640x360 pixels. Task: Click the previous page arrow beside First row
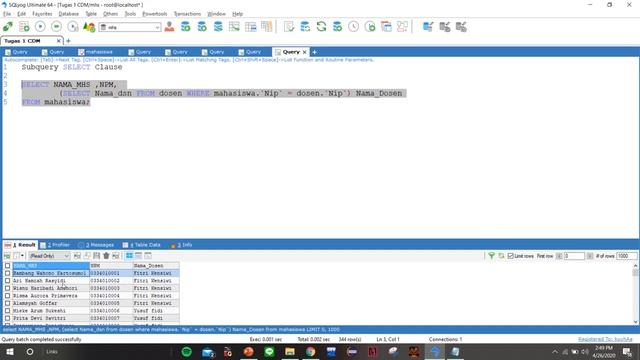coord(559,256)
